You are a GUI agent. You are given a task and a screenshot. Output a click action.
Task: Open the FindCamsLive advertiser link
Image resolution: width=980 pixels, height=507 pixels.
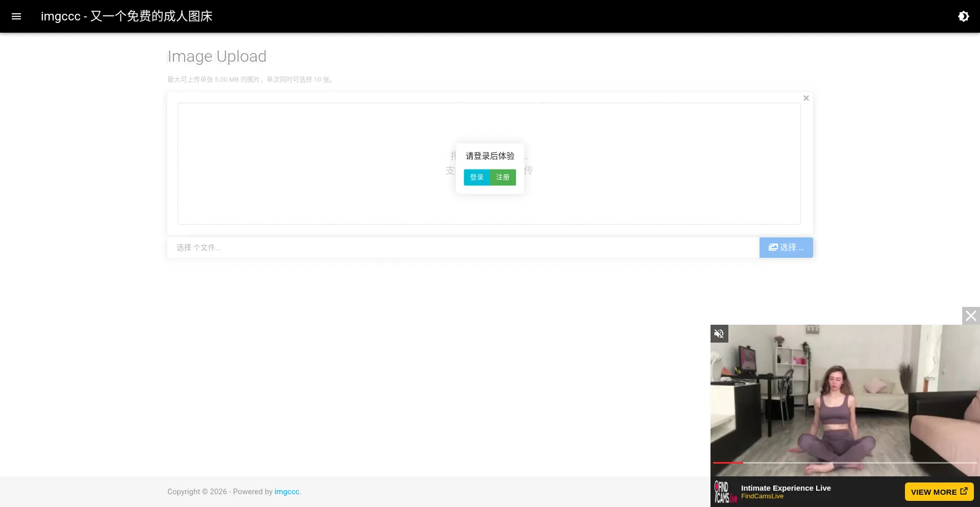(x=762, y=496)
